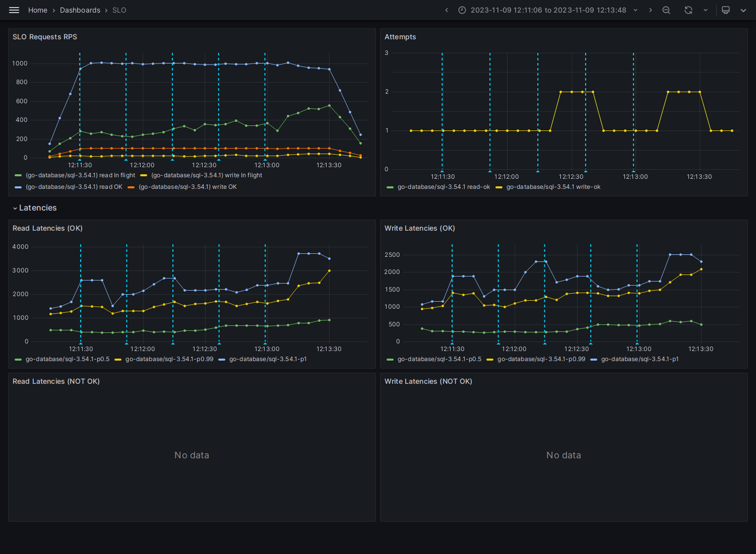Screen dimensions: 756x554
Task: Toggle read In flight legend series
Action: click(81, 175)
